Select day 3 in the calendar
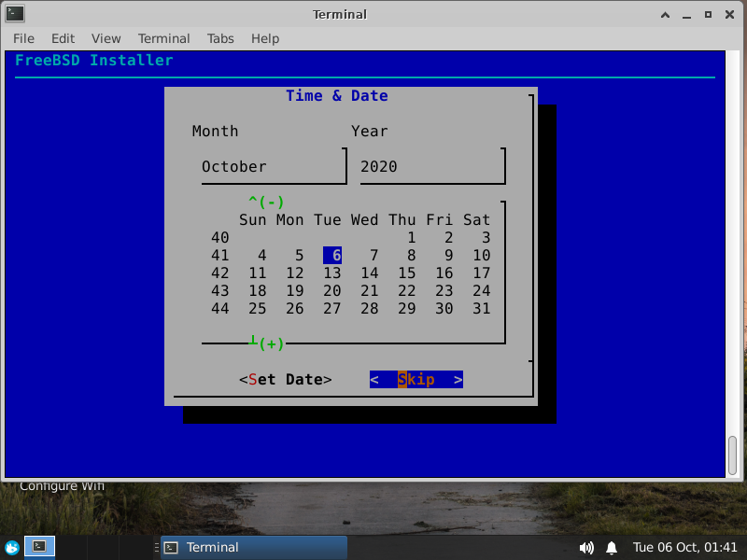Viewport: 747px width, 560px height. 486,238
